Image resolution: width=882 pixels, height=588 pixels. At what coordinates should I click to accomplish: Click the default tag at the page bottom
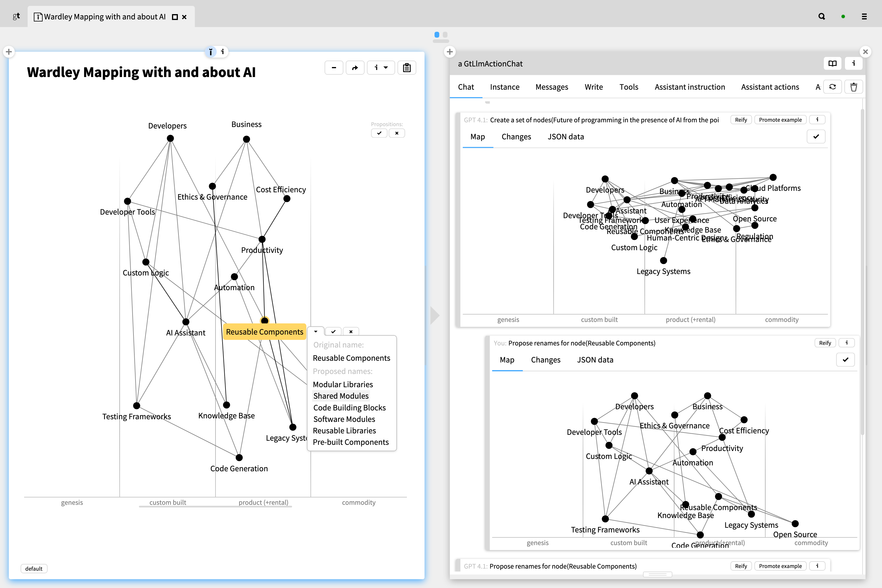34,569
